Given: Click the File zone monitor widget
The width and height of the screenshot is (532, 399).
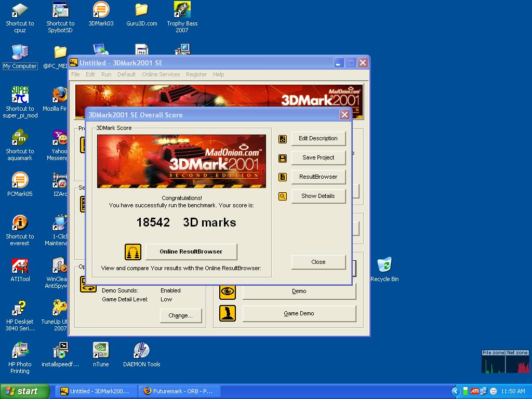Looking at the screenshot, I should tap(494, 362).
